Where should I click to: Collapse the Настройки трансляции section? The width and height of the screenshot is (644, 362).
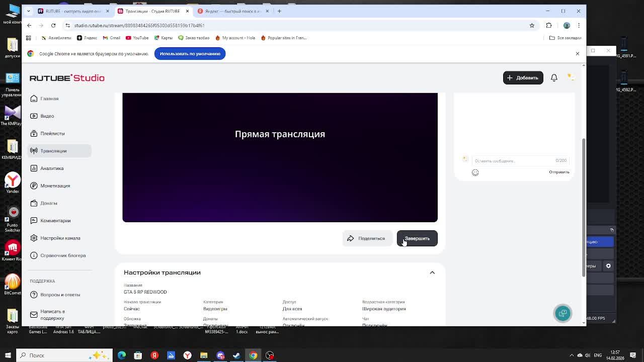click(432, 273)
